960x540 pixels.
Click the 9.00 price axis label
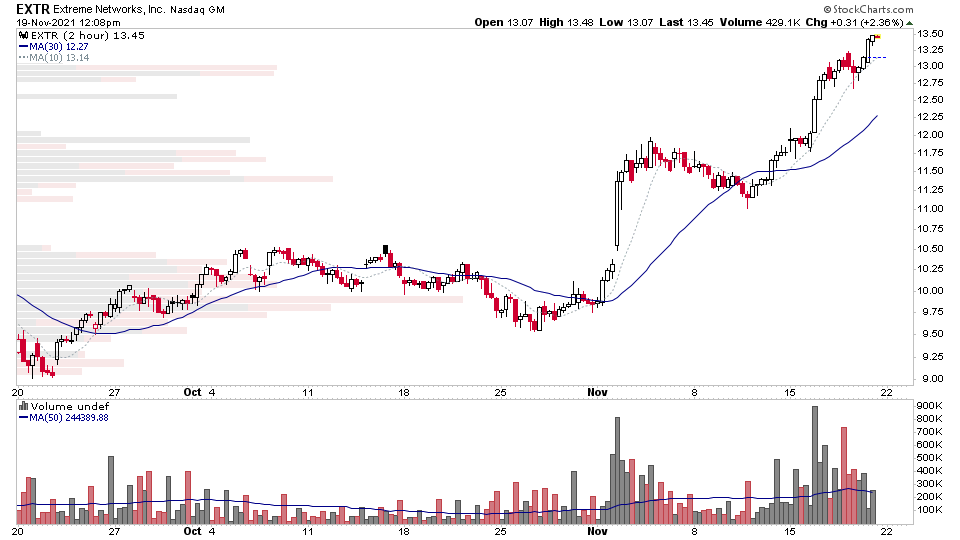pyautogui.click(x=932, y=379)
